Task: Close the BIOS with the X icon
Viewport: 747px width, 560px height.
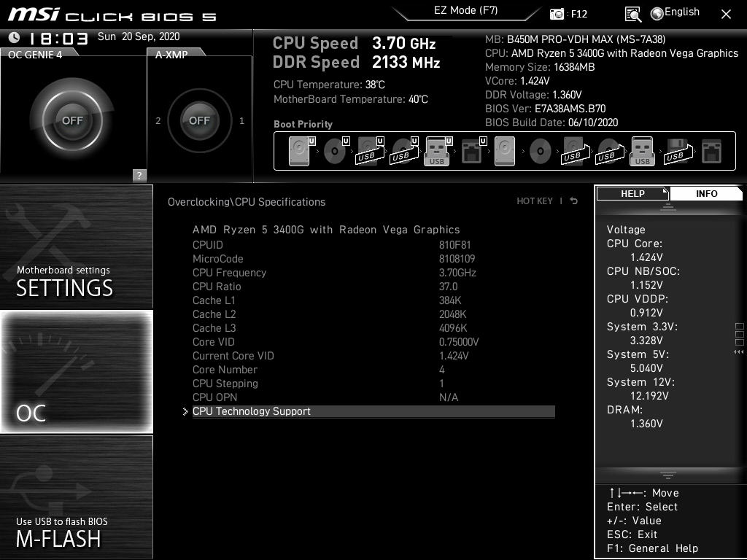Action: (726, 15)
